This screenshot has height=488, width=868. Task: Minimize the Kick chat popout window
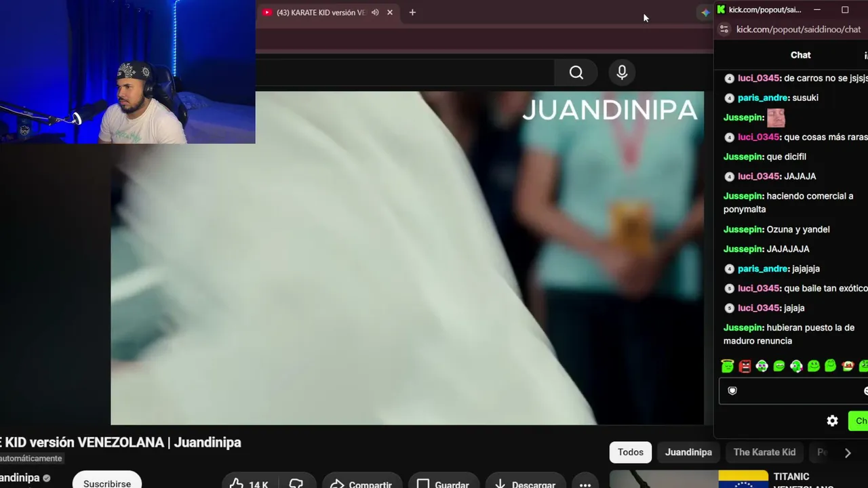pyautogui.click(x=817, y=9)
